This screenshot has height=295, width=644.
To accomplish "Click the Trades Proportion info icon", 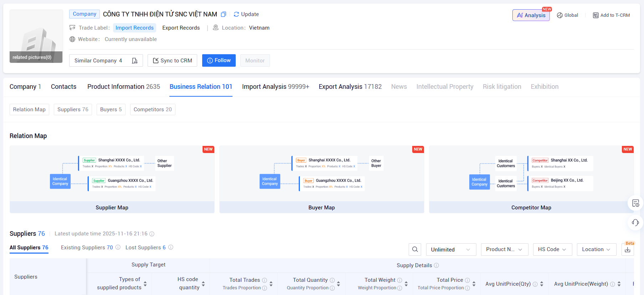I will [265, 288].
